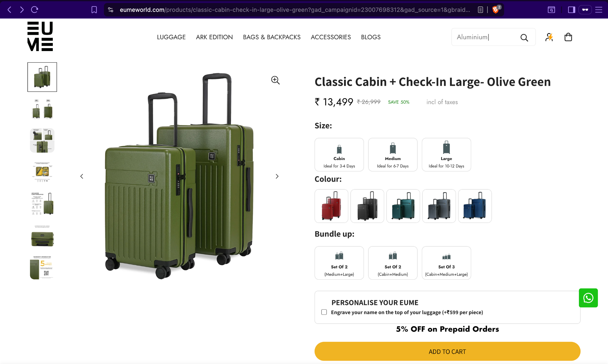Viewport: 608px width, 364px height.
Task: Open the browser hamburger menu
Action: tap(599, 10)
